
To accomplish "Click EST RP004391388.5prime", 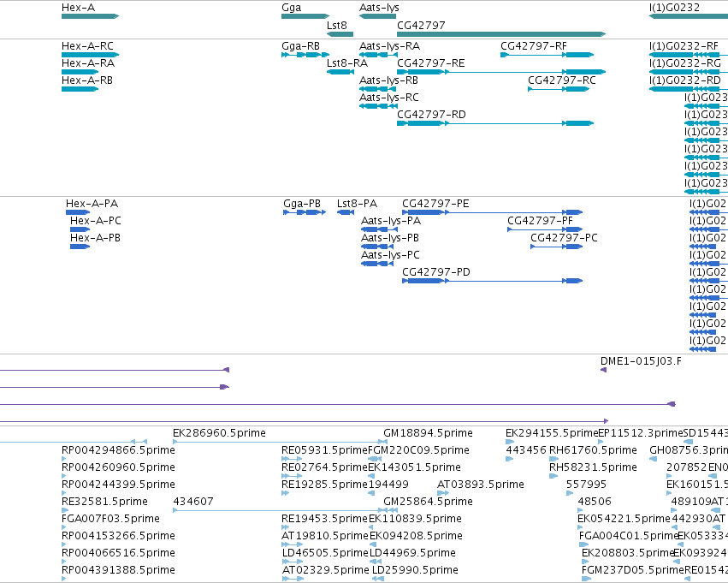I will (x=64, y=579).
